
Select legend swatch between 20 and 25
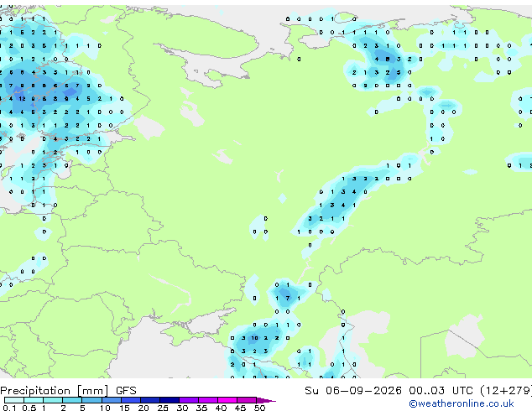pyautogui.click(x=150, y=400)
